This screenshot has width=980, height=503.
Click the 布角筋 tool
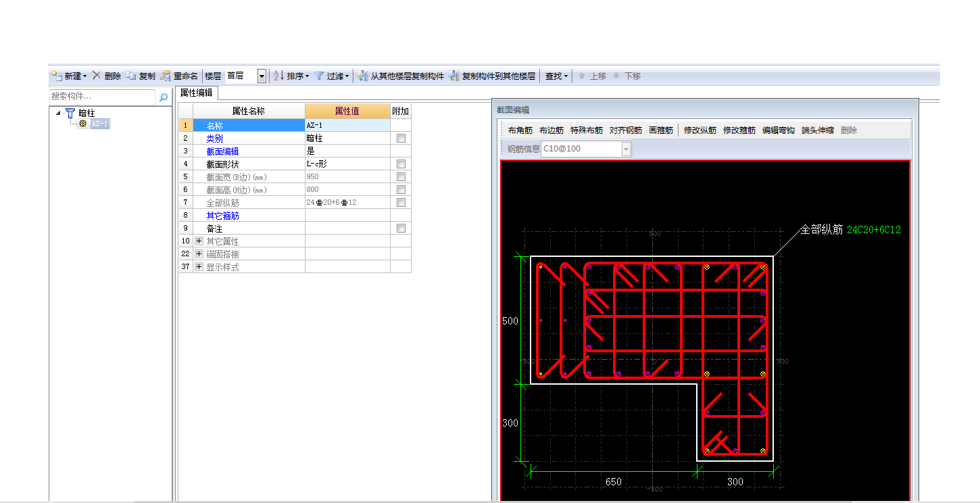(x=520, y=130)
